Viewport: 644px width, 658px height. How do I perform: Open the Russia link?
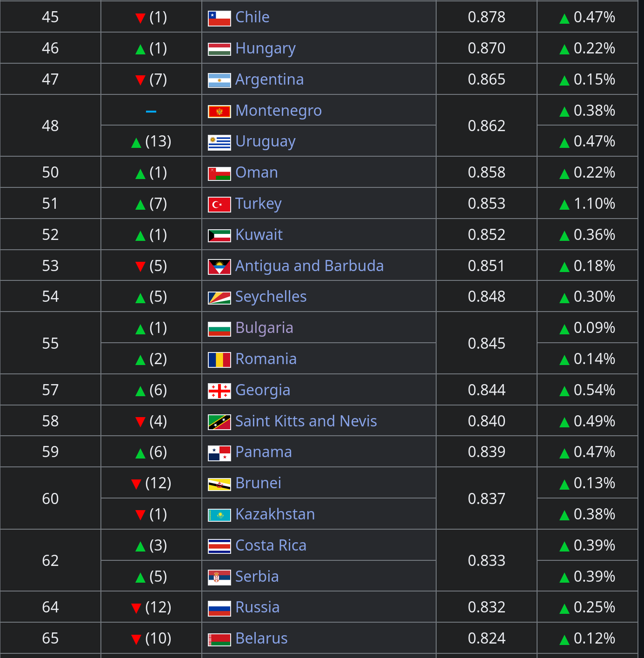pyautogui.click(x=258, y=607)
